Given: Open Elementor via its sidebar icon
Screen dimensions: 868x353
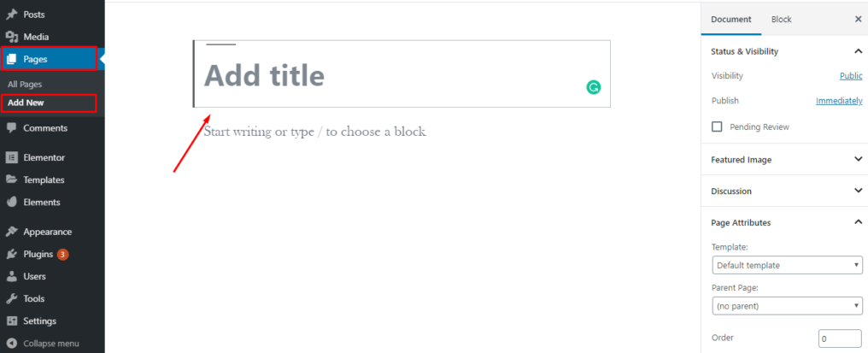Looking at the screenshot, I should pyautogui.click(x=12, y=157).
